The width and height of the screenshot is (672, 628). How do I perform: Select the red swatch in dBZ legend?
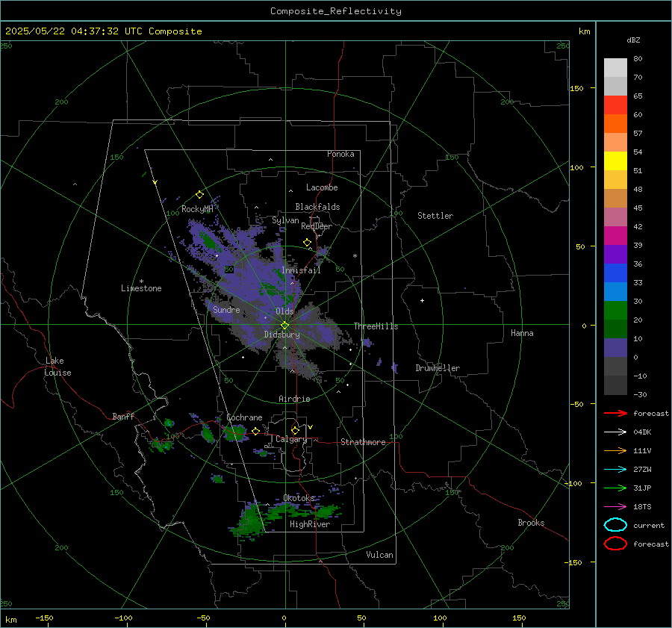615,105
